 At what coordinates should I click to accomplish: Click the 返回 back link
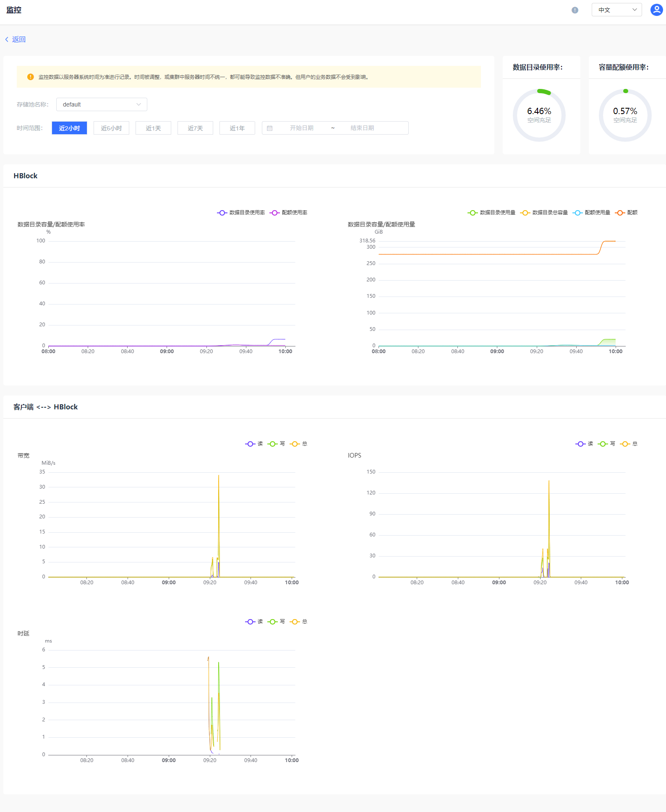pos(18,39)
